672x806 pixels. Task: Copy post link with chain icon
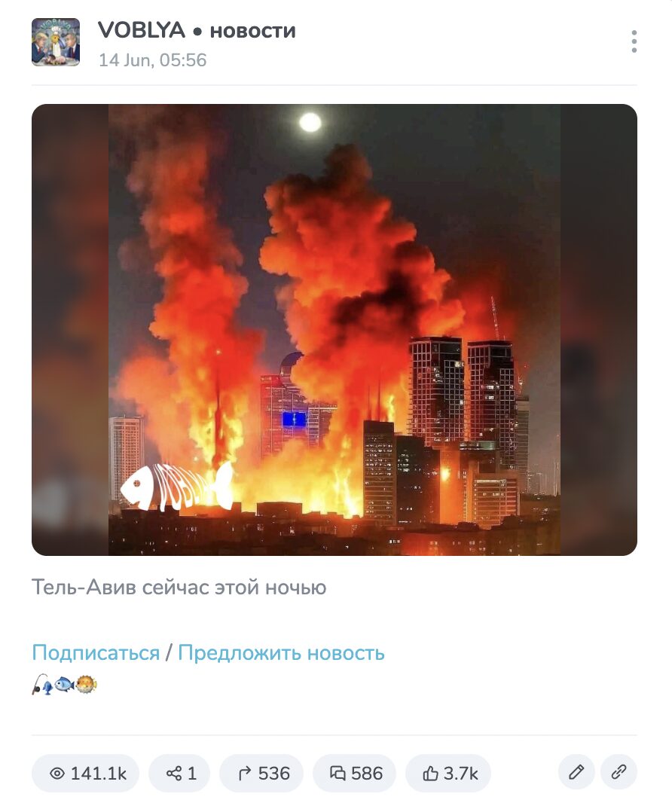(619, 772)
